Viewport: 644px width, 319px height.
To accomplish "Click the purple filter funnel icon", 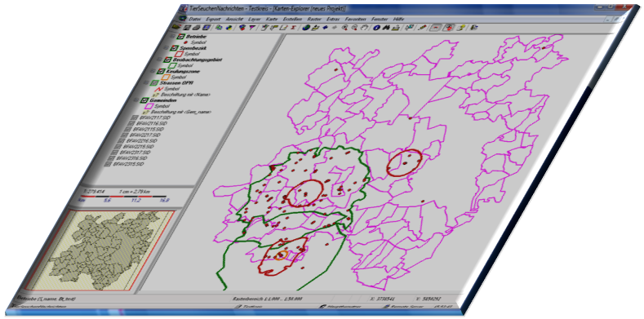I will click(x=251, y=28).
